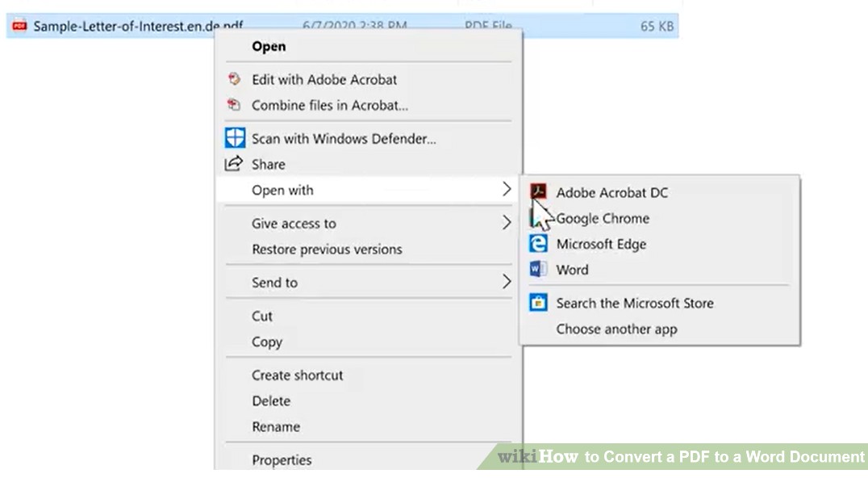This screenshot has height=478, width=868.
Task: Click the Windows Defender shield icon
Action: 234,137
